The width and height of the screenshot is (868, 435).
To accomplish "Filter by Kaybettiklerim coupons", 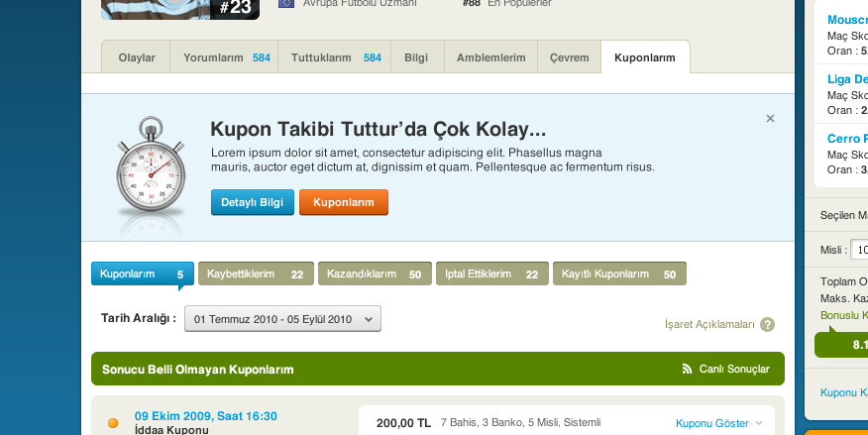I will 256,273.
